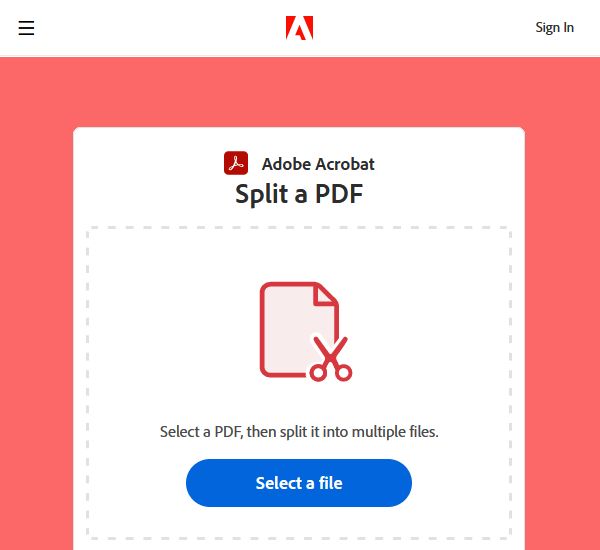Click the top dashed border of the drop zone
Viewport: 600px width, 550px height.
(x=299, y=227)
